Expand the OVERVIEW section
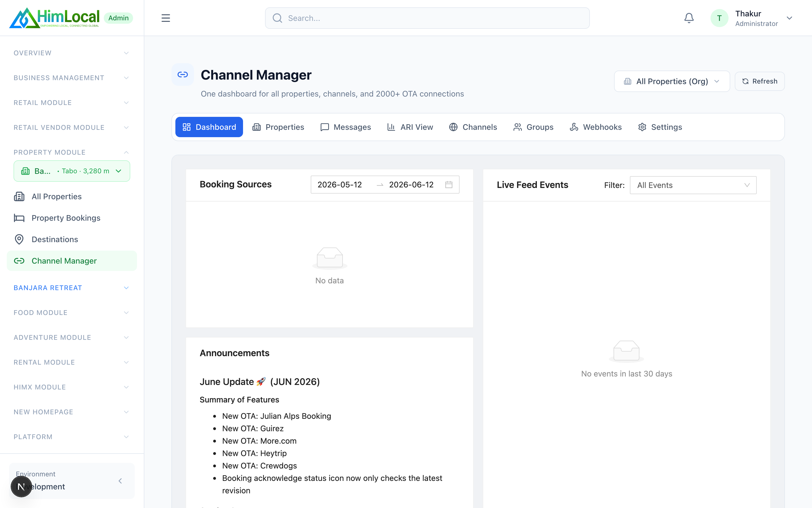812x508 pixels. [72, 53]
